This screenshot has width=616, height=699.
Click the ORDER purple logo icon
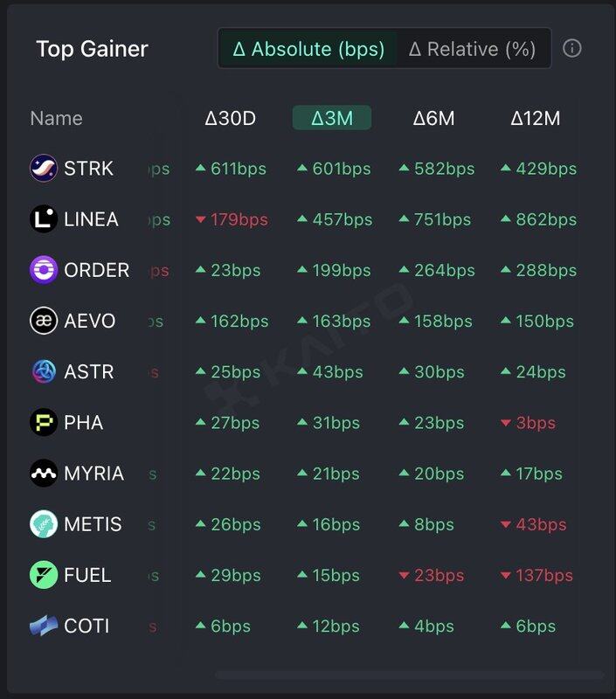pos(43,270)
